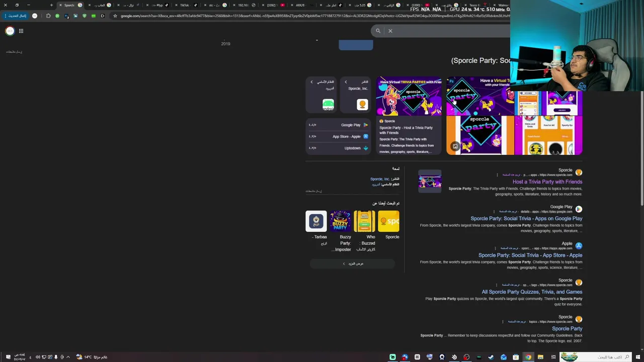Click the taskbar volume speaker icon
The width and height of the screenshot is (644, 362).
point(38,357)
